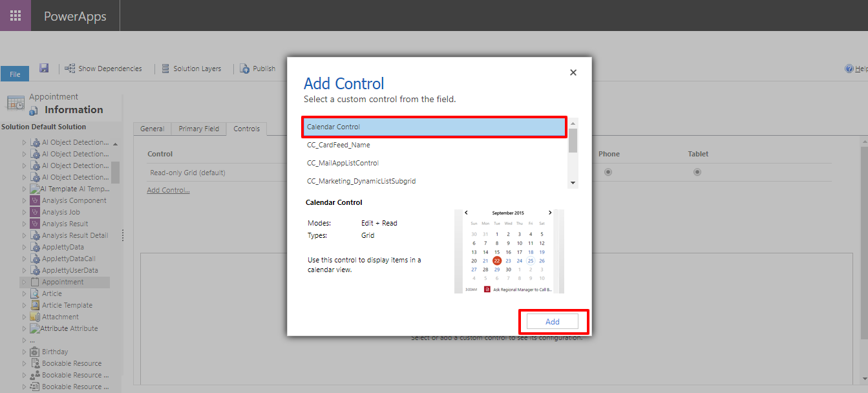Click next month arrow in calendar preview
Screen dimensions: 868x393
[x=550, y=213]
